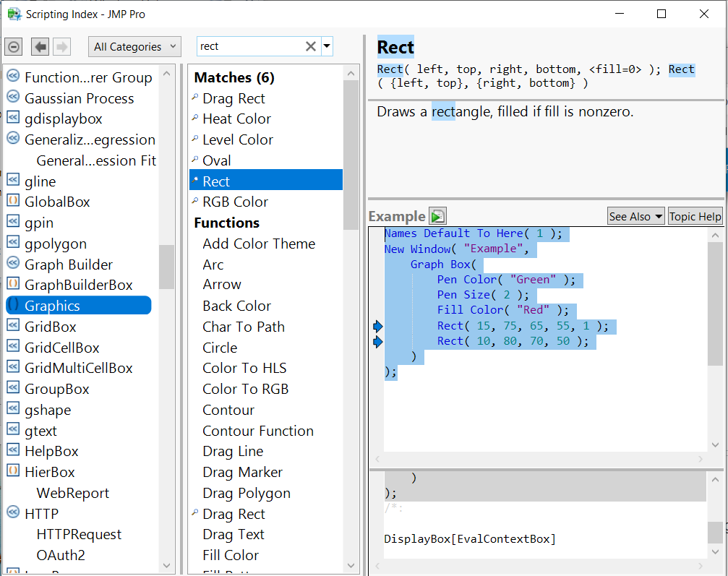Select the highlighted Rect match

pos(266,180)
